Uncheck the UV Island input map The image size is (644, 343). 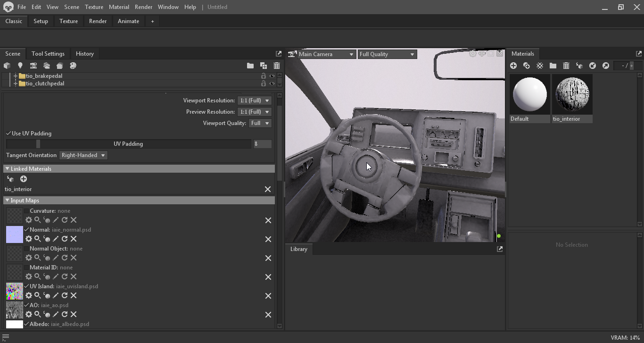tap(26, 286)
